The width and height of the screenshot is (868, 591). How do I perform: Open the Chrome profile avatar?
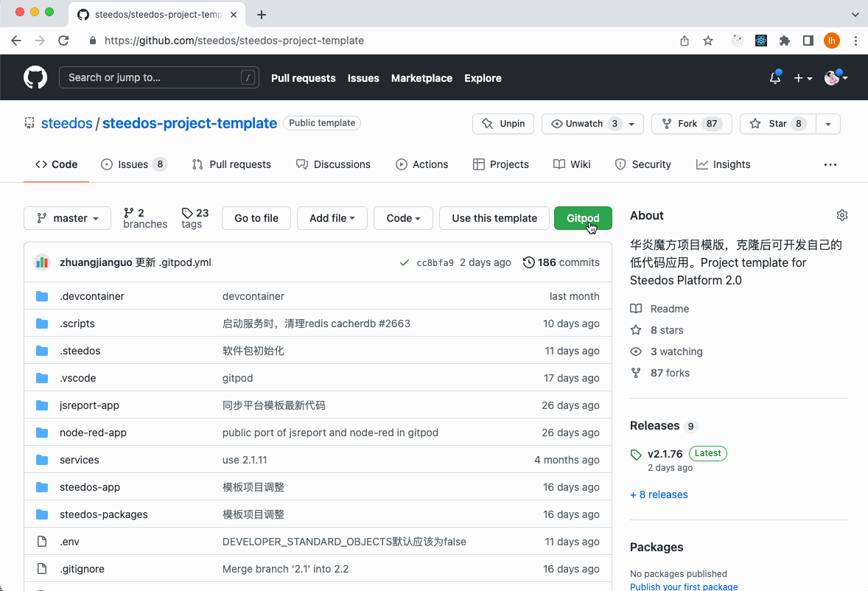pos(831,41)
